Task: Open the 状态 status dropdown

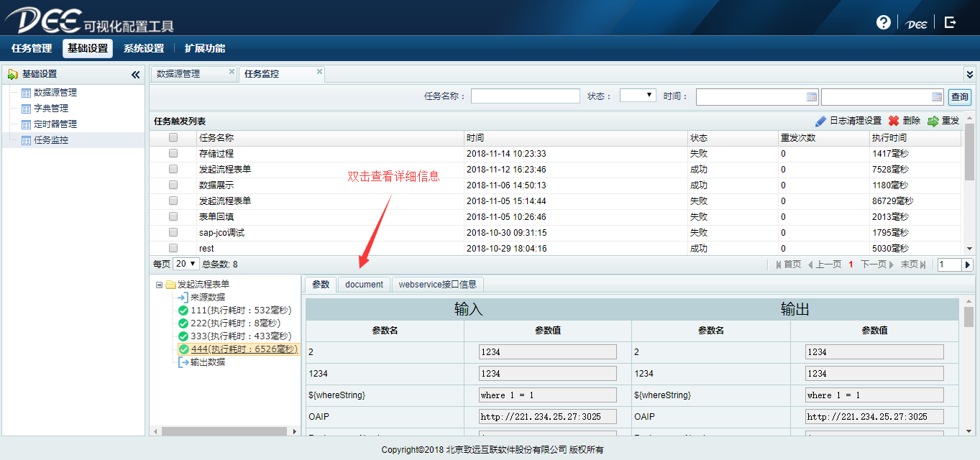Action: (638, 96)
